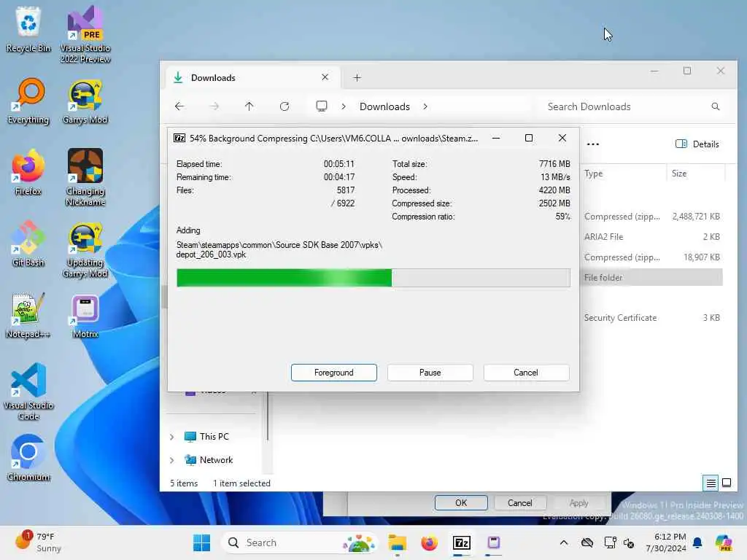The image size is (747, 560).
Task: Cancel the 7-Zip compression
Action: coord(526,373)
